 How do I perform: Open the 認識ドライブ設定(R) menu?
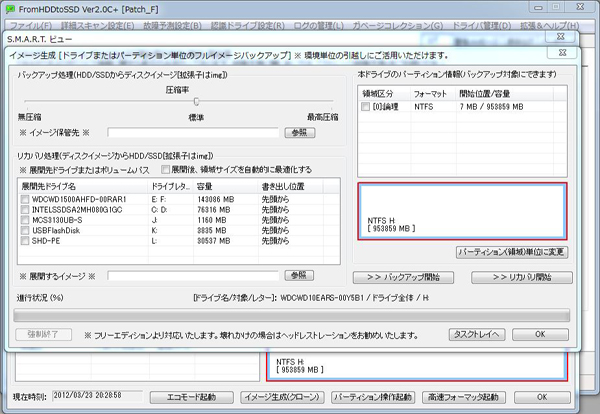248,26
